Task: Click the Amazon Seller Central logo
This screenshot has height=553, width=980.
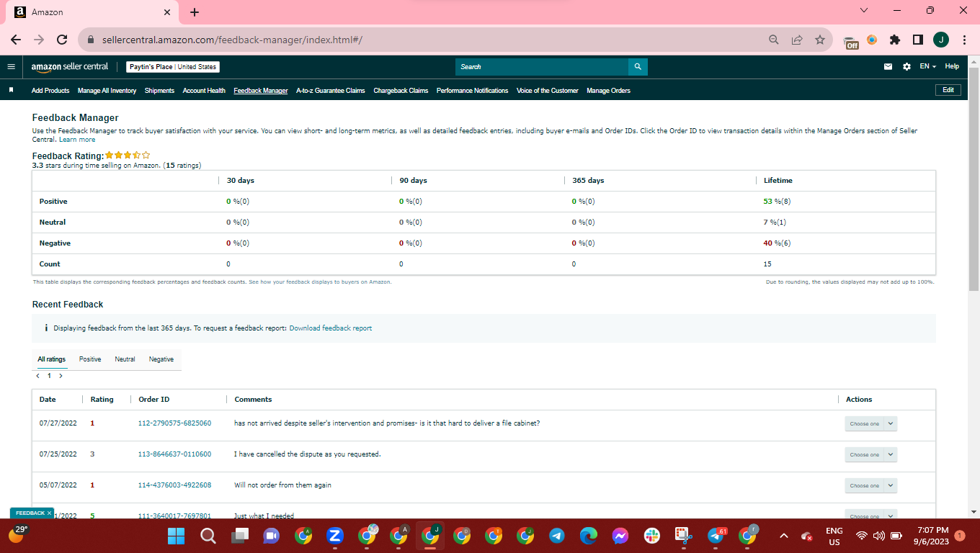Action: point(69,67)
